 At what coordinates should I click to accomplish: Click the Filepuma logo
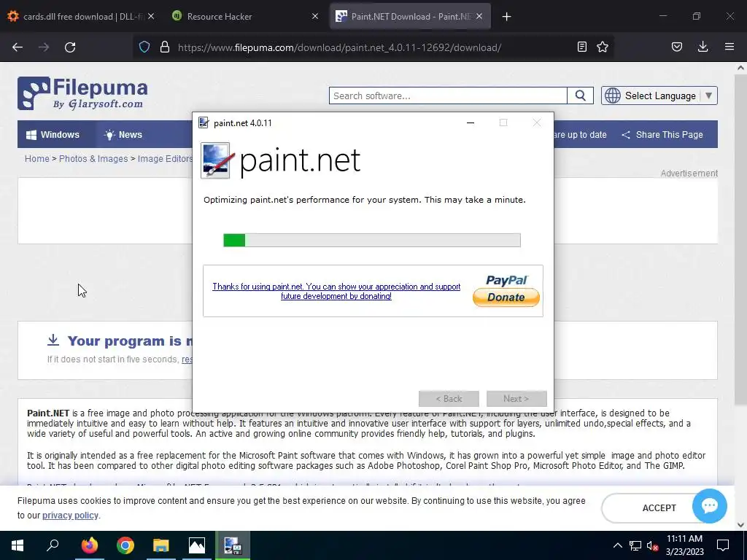tap(82, 93)
